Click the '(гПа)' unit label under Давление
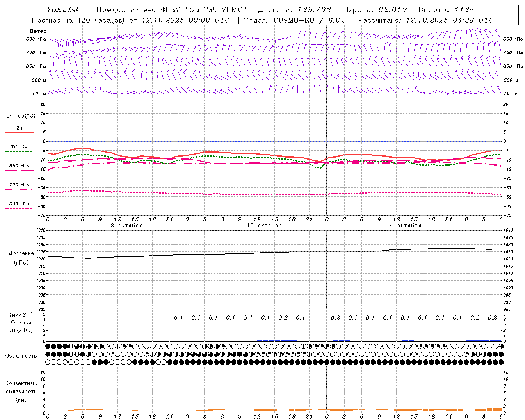Image resolution: width=525 pixels, height=420 pixels. [x=21, y=262]
